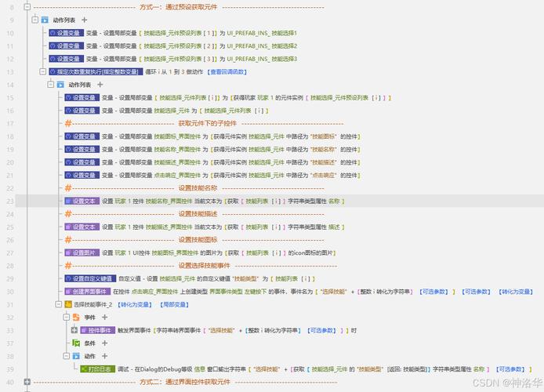Select the # comment icon for 设置选择技能事件

68,266
